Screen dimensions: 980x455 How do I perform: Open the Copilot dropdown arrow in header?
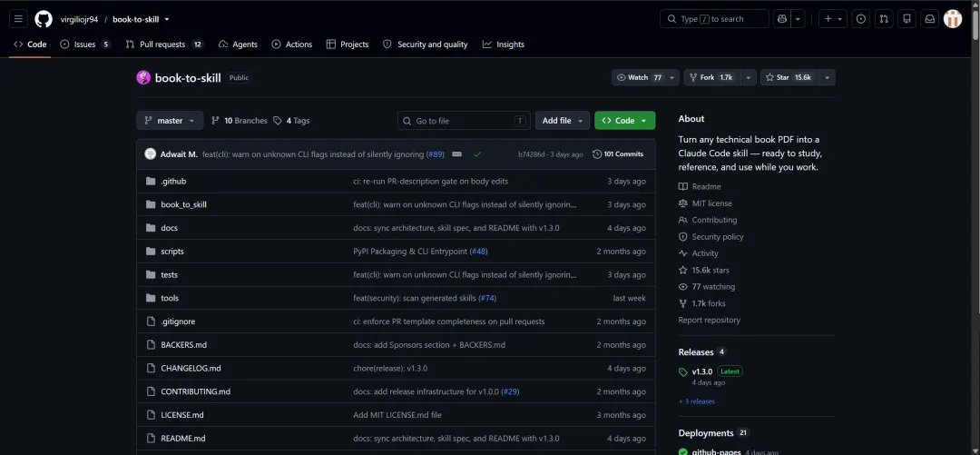pyautogui.click(x=799, y=19)
